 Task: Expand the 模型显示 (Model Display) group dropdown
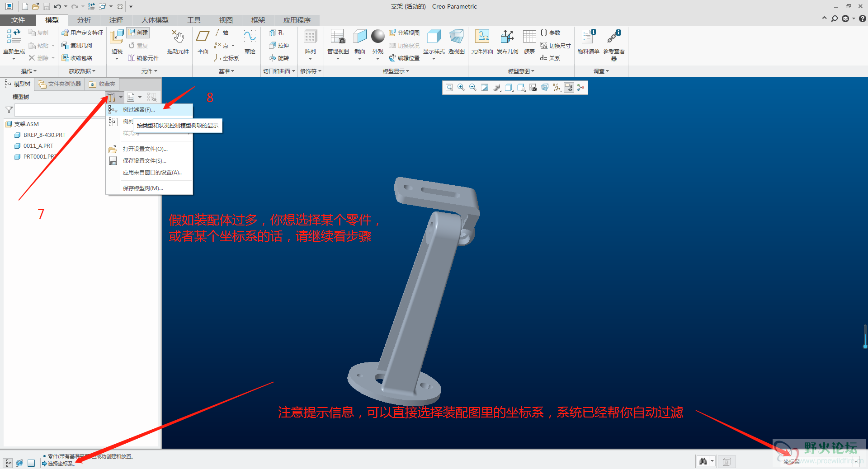click(396, 71)
